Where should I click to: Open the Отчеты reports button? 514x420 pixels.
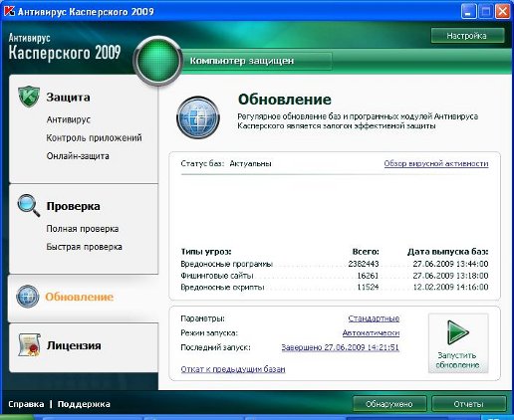point(469,404)
